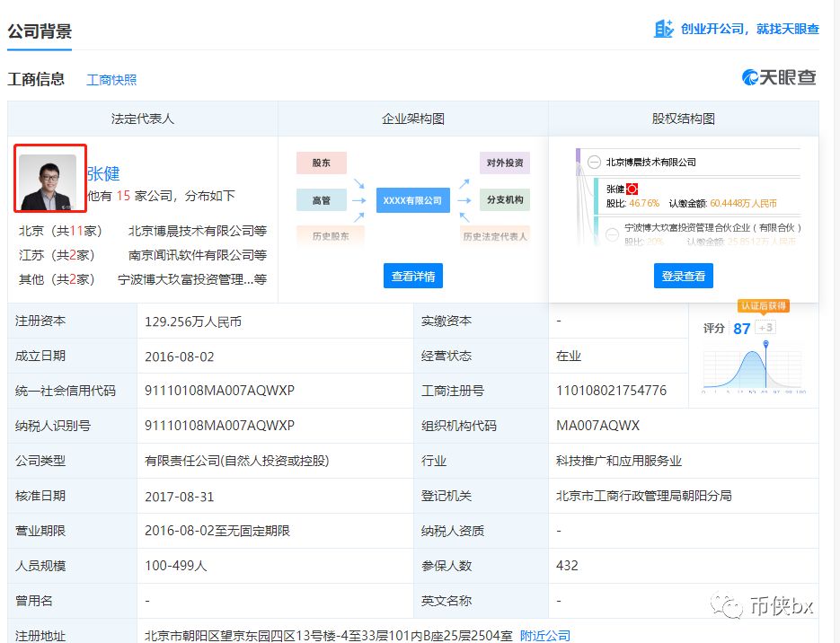The height and width of the screenshot is (643, 840).
Task: Select the 历史股东 box in the diagram
Action: point(331,236)
